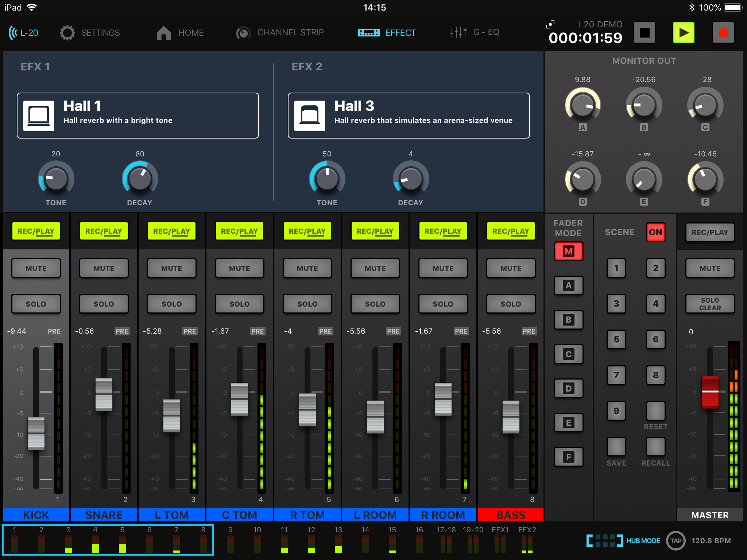Viewport: 747px width, 560px height.
Task: Toggle the SCENE ON button
Action: (655, 232)
